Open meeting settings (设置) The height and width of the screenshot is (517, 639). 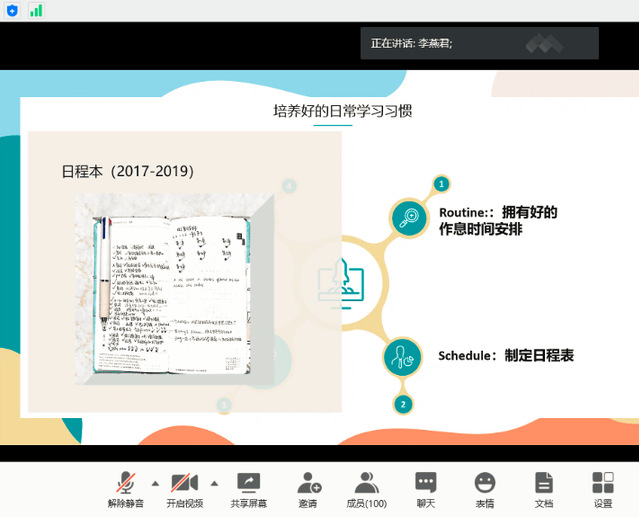pos(602,488)
